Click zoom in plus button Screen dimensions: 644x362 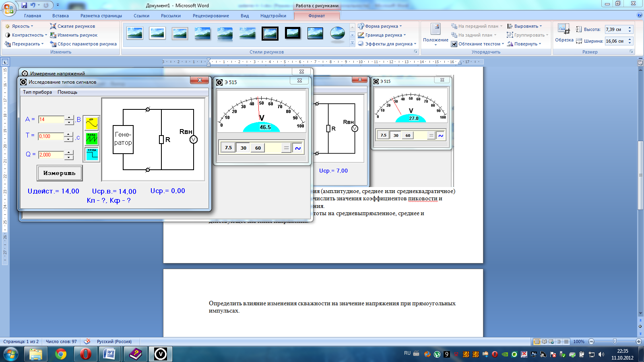point(638,341)
